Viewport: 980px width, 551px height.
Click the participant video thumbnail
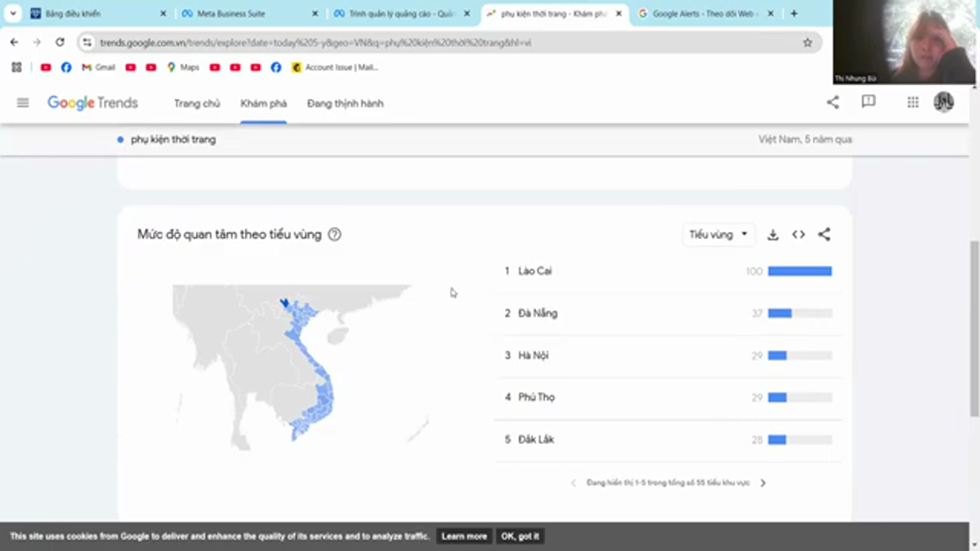904,42
